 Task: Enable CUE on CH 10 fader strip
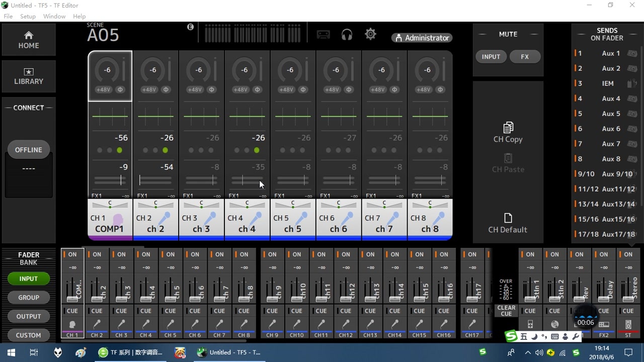[297, 311]
